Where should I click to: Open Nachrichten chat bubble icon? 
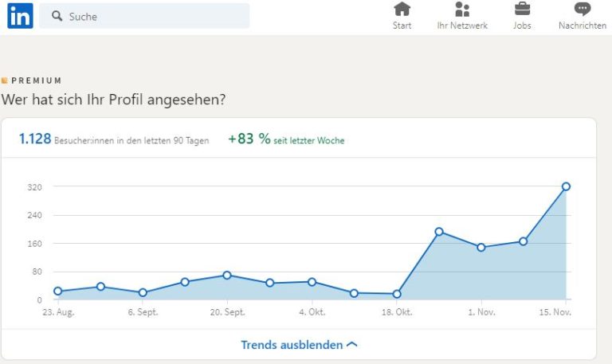pyautogui.click(x=583, y=10)
